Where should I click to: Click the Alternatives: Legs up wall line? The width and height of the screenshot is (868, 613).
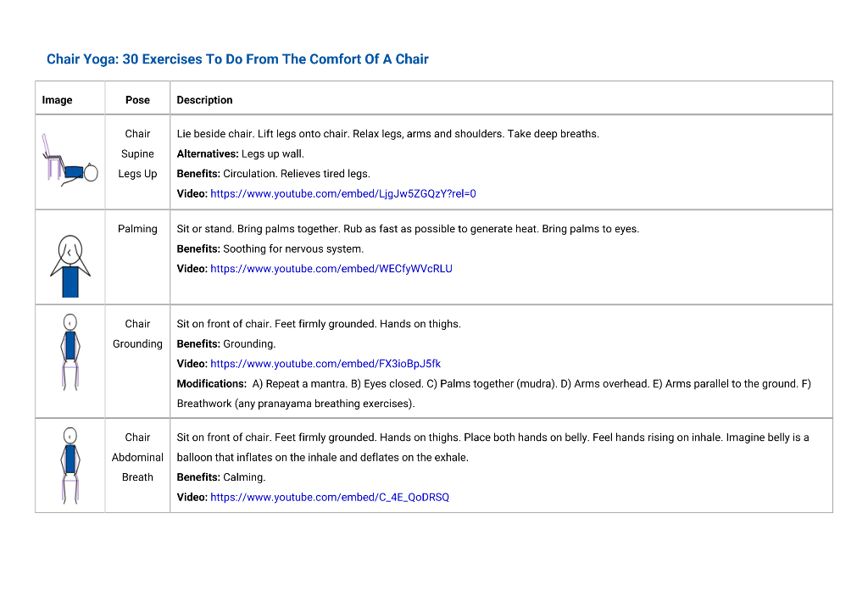click(240, 154)
